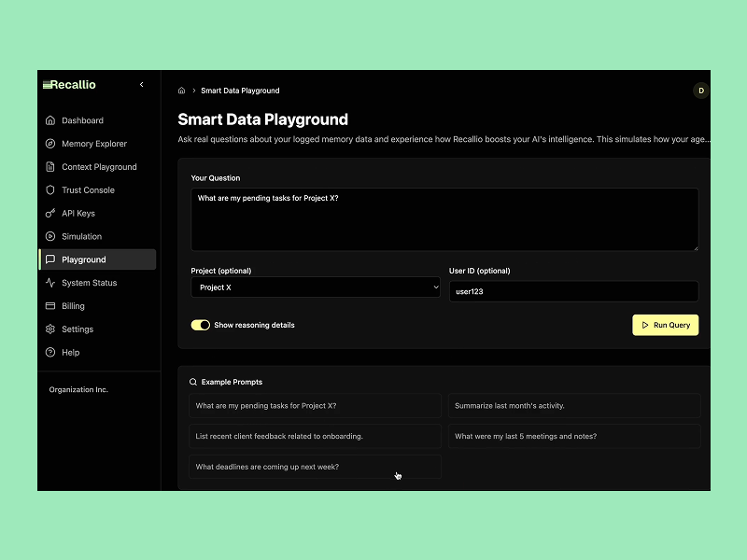Select the Simulation icon
Screen dimensions: 747x560
49,236
